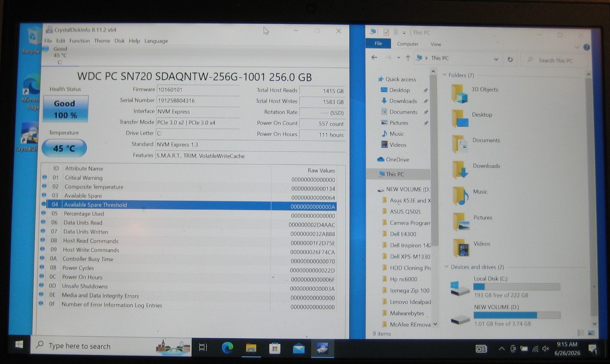Open the Edit menu in CrystalDiskInfo
The image size is (610, 364).
[61, 41]
